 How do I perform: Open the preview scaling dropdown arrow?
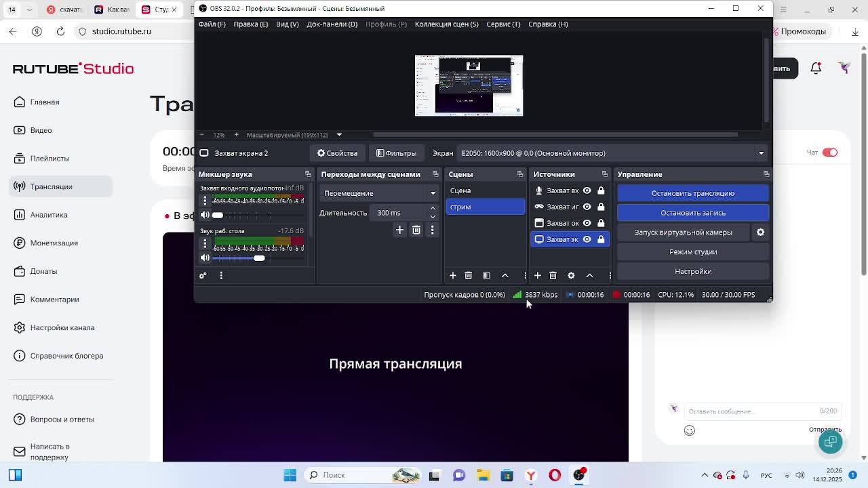tap(339, 135)
